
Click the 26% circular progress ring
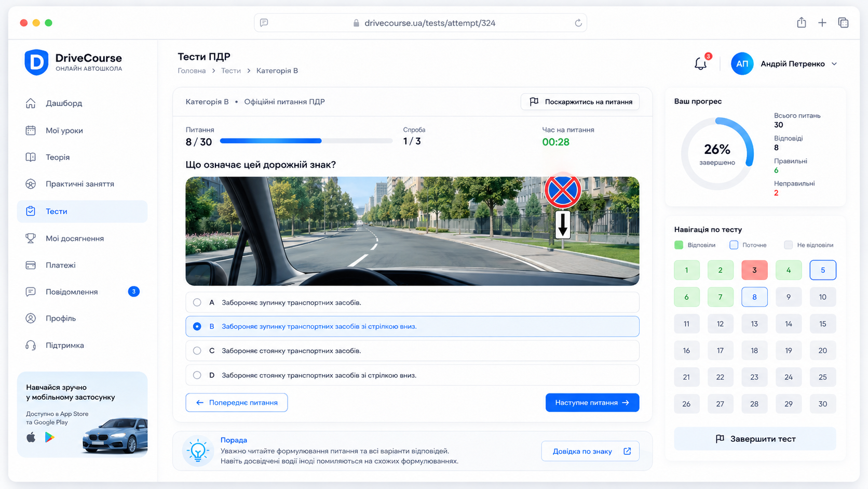click(x=717, y=153)
